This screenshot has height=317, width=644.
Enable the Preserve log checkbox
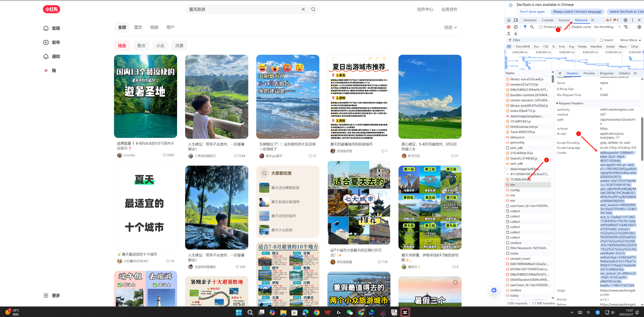pyautogui.click(x=541, y=27)
